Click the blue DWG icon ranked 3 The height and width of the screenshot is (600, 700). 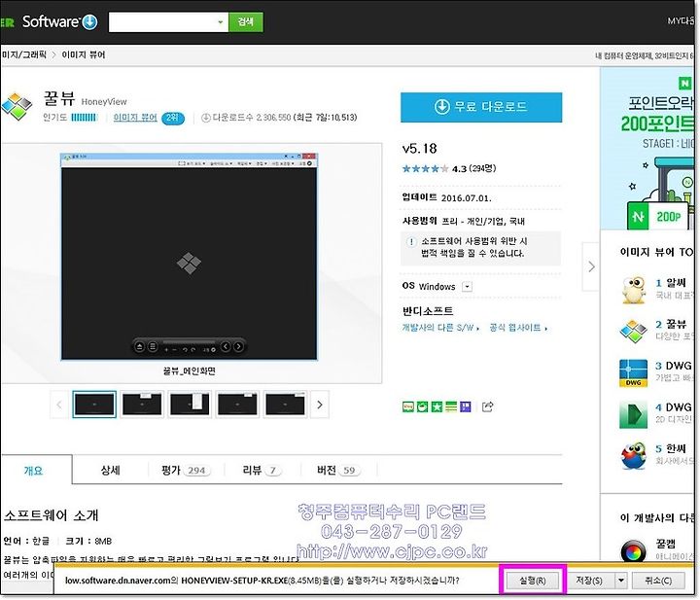click(634, 373)
